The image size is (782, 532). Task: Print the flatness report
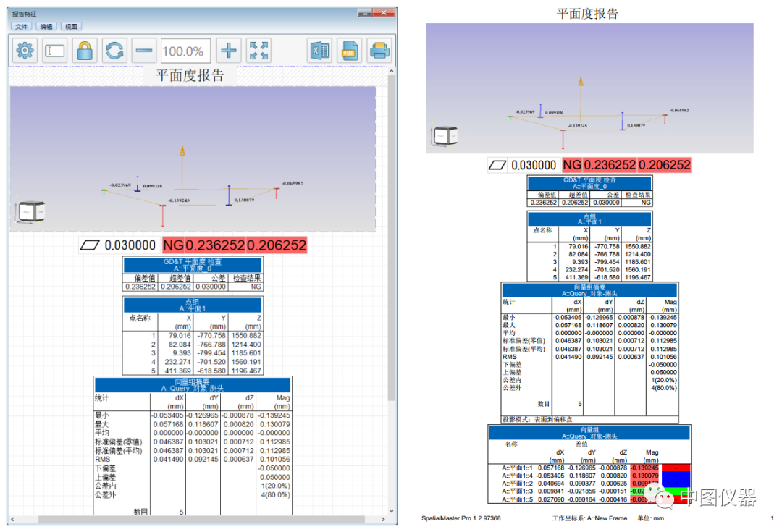[x=379, y=51]
